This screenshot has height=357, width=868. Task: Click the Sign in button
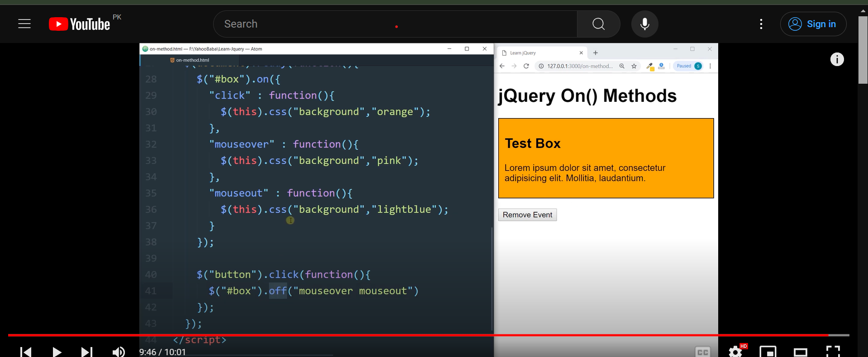(x=813, y=24)
